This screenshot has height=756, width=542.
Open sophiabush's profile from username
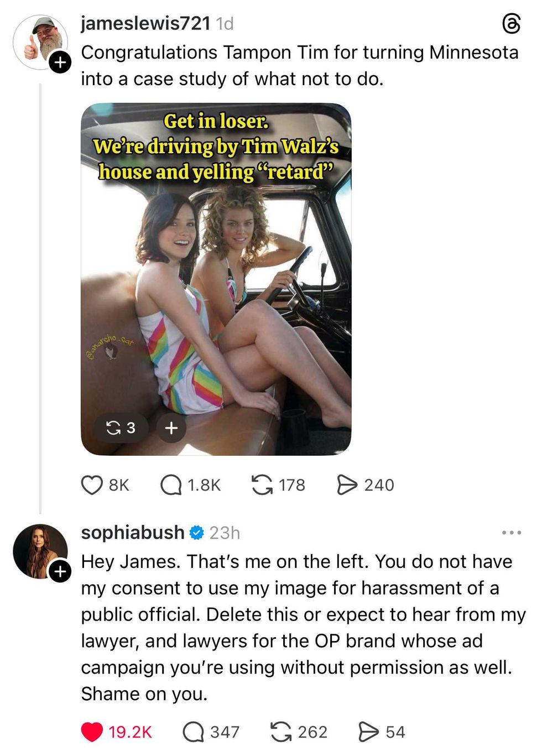132,532
